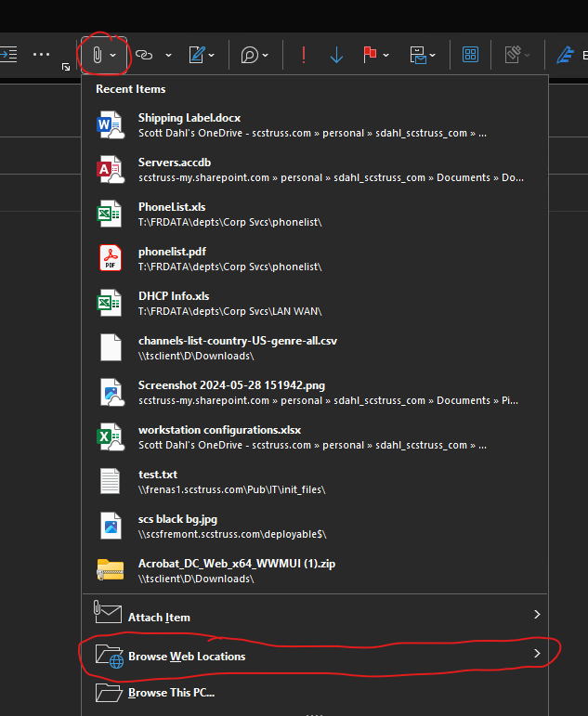Image resolution: width=588 pixels, height=716 pixels.
Task: Click the greyed-out tag toolbar icon
Action: 513,55
